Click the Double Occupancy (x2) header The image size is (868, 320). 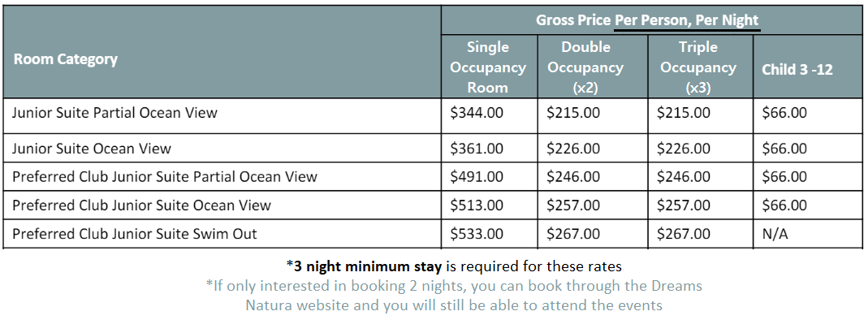click(585, 67)
